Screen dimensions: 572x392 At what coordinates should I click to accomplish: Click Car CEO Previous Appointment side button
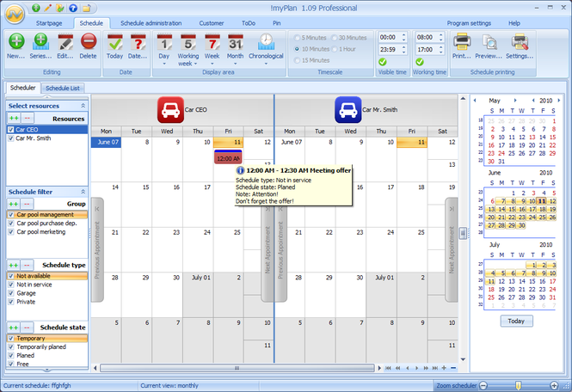click(x=97, y=250)
